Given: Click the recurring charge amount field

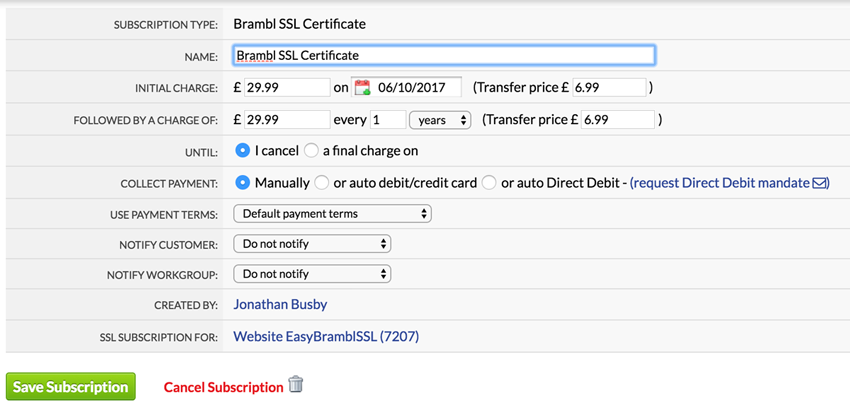Looking at the screenshot, I should point(287,120).
